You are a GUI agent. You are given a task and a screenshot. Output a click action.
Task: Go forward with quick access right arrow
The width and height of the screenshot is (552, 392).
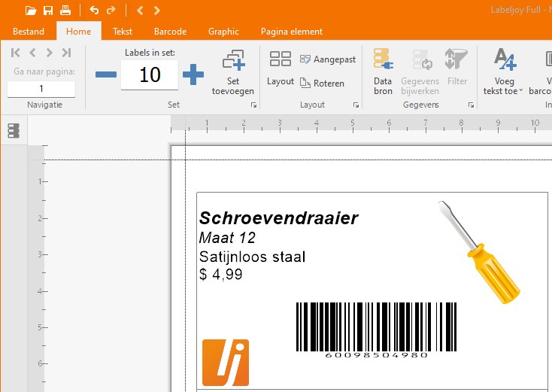157,11
